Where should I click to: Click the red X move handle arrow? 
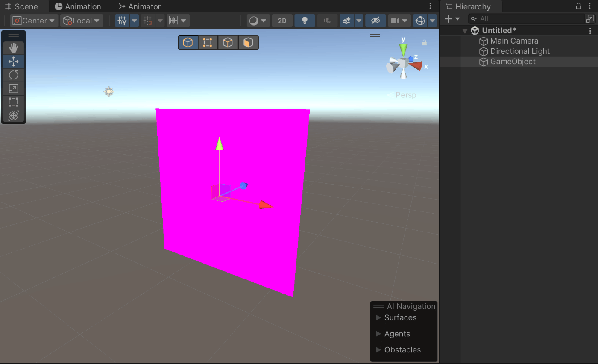click(266, 205)
